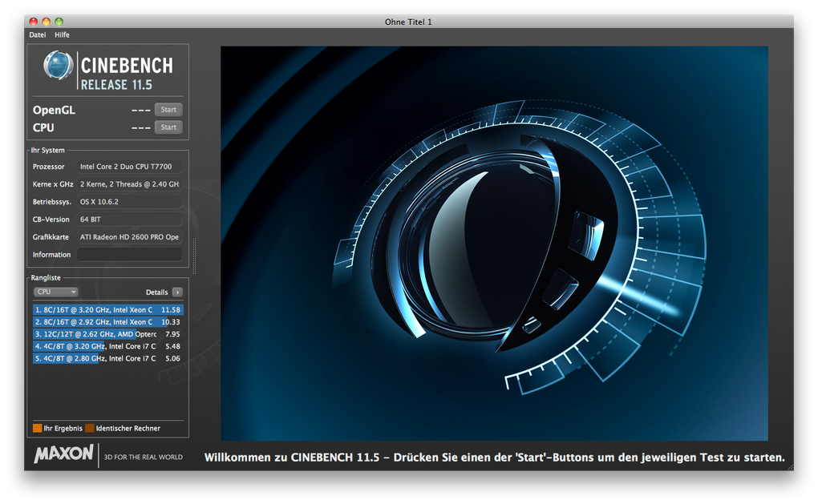Expand the ranking Details arrow
This screenshot has width=818, height=504.
[x=177, y=292]
